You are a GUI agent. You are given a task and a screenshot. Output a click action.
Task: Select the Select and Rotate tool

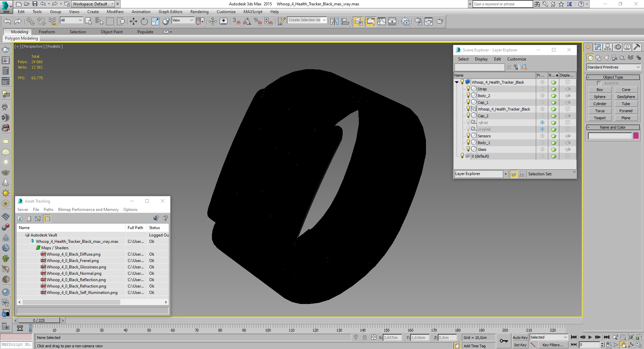tap(144, 21)
